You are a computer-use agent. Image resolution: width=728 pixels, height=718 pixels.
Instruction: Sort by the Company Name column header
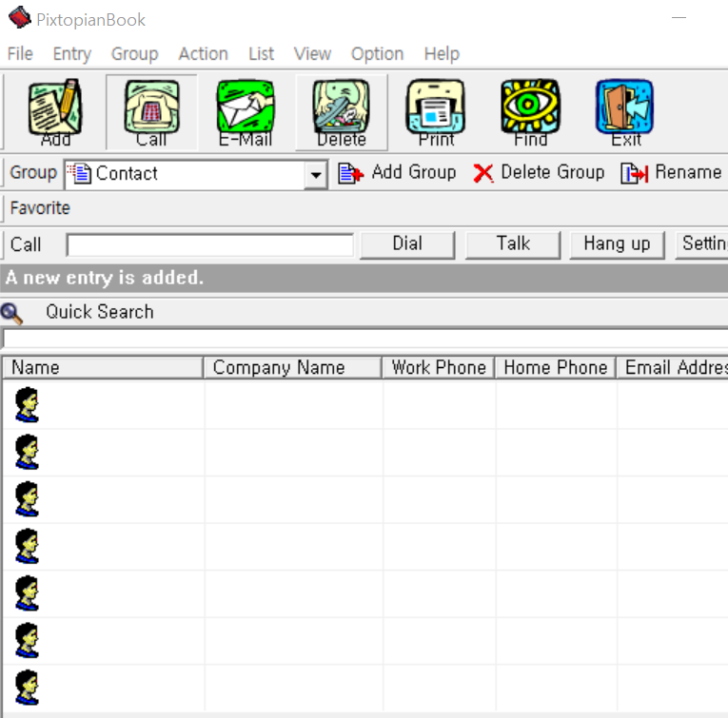click(293, 368)
